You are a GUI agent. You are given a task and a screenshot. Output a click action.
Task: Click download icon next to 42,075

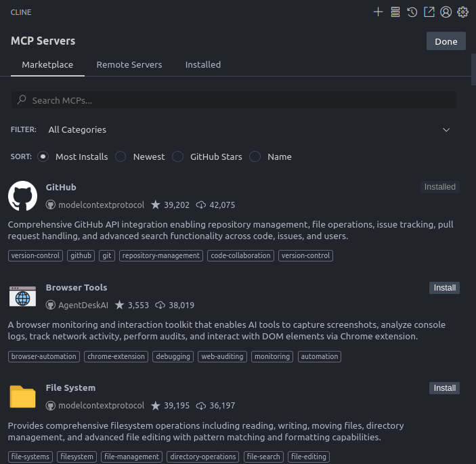coord(200,205)
